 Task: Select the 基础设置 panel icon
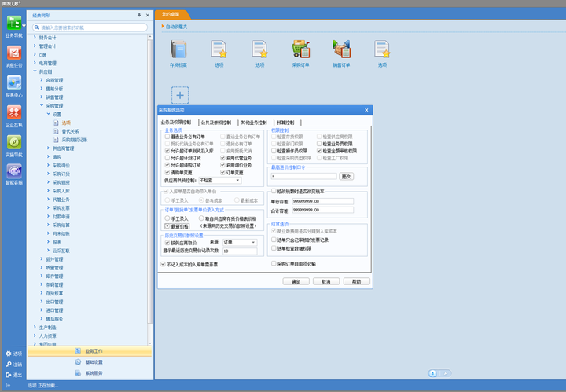(78, 361)
